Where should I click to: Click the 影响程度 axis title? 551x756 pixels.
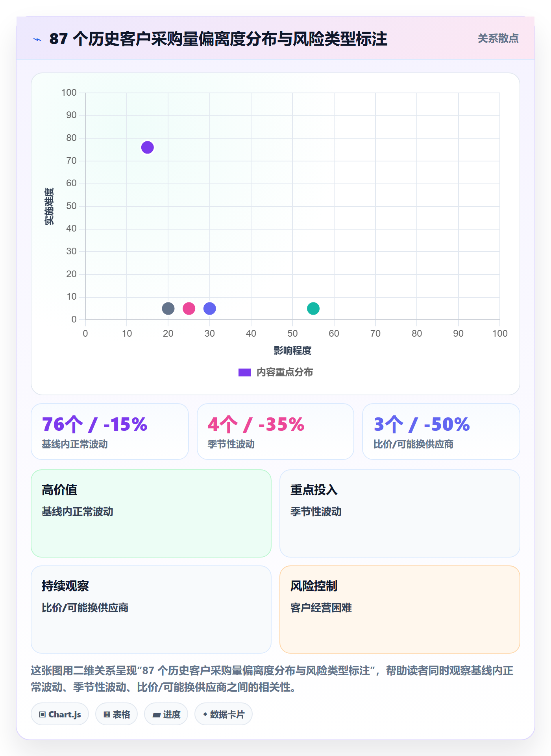click(292, 351)
